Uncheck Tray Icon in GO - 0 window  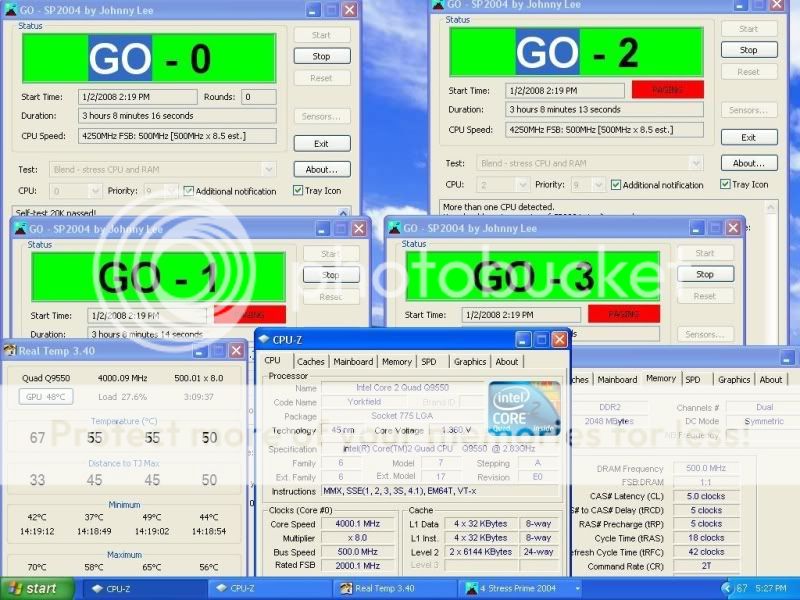298,191
